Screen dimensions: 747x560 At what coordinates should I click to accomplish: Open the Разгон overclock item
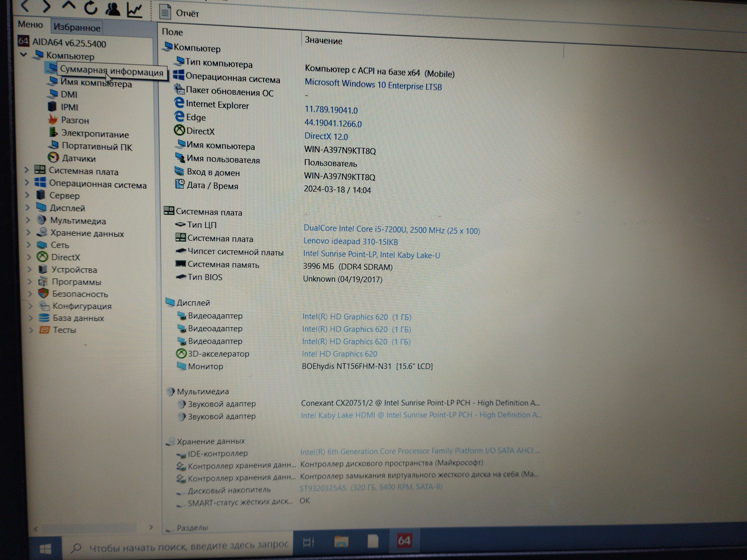[x=75, y=120]
